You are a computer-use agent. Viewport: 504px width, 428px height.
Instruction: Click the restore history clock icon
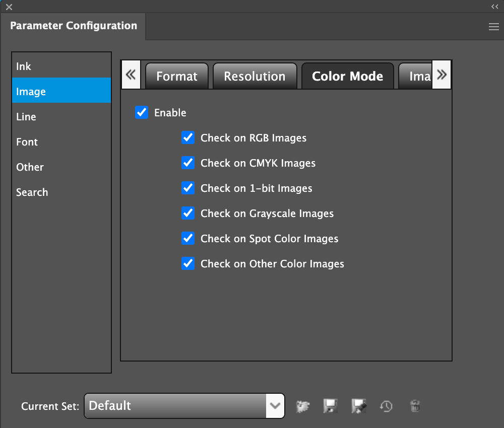[387, 406]
